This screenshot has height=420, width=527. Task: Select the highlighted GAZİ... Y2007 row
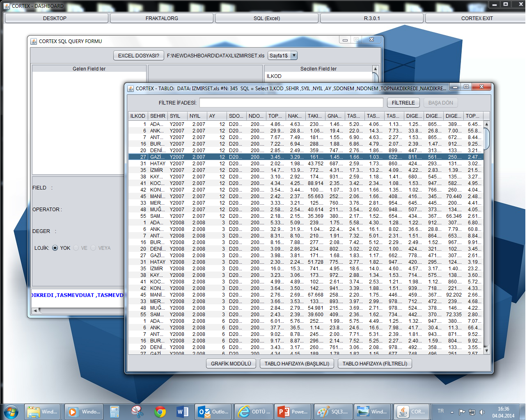[306, 157]
